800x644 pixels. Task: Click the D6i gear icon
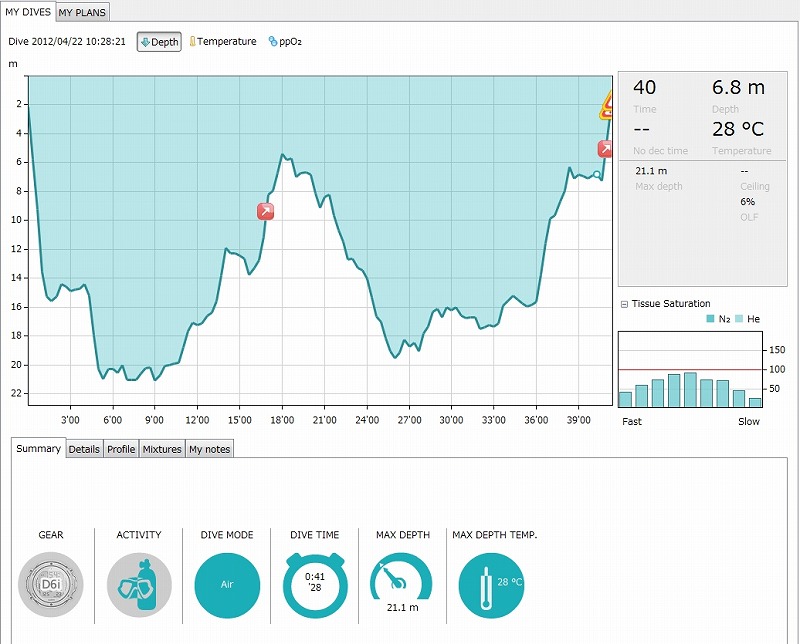[50, 586]
